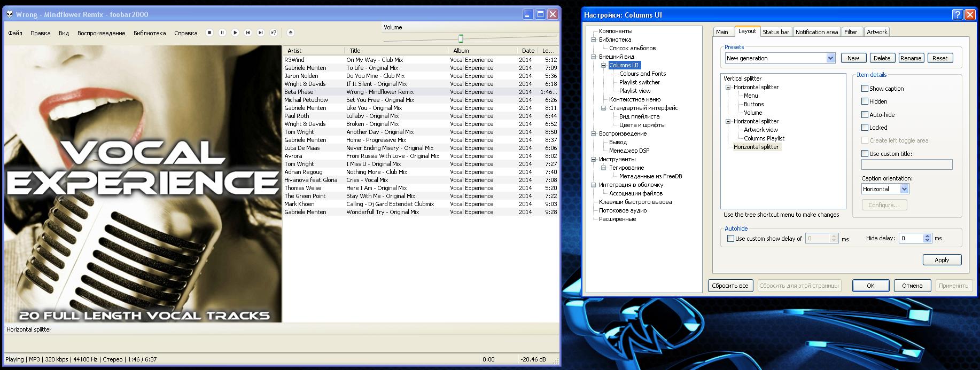Collapse second Horizontal splitter containing Artwork view
The width and height of the screenshot is (980, 370).
coord(728,121)
